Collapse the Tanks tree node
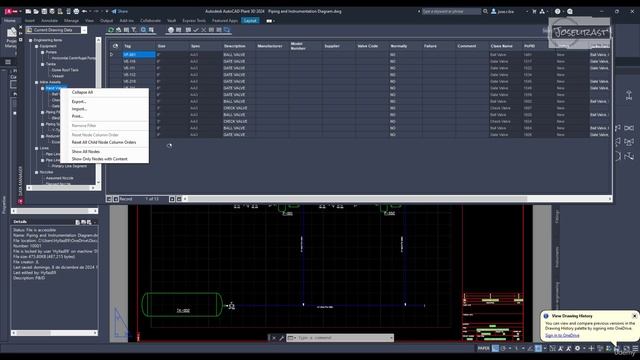The image size is (640, 360). click(x=42, y=64)
